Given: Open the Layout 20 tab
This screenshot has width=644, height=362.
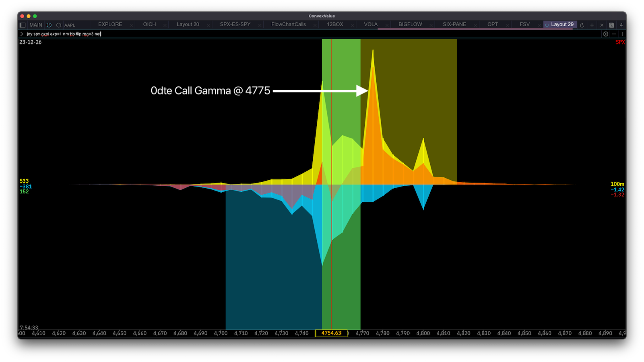Looking at the screenshot, I should tap(188, 25).
